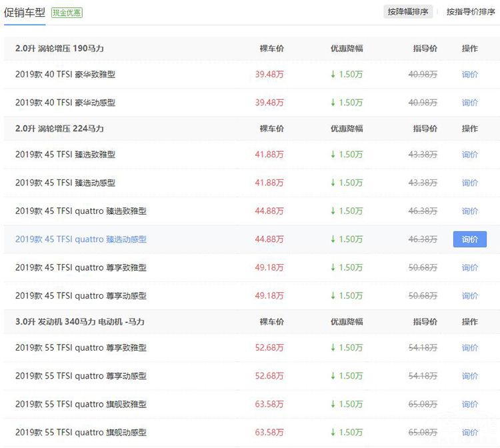Click 41.88万 price of 45 TFSI 臻选致雅型
500x448 pixels.
pos(269,154)
